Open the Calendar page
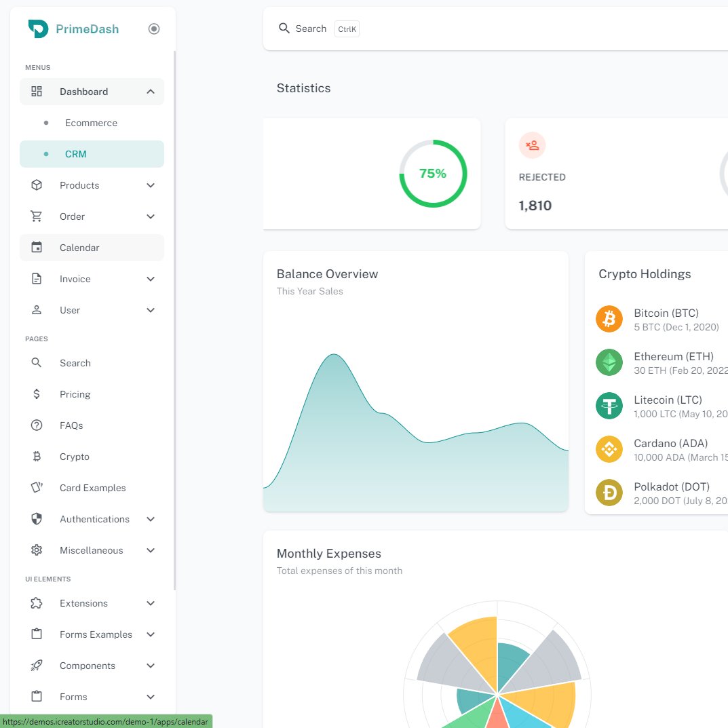Viewport: 728px width, 728px height. (x=92, y=248)
